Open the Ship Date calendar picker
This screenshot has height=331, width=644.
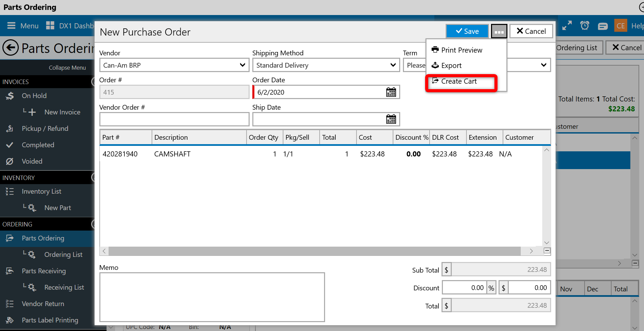pos(391,119)
